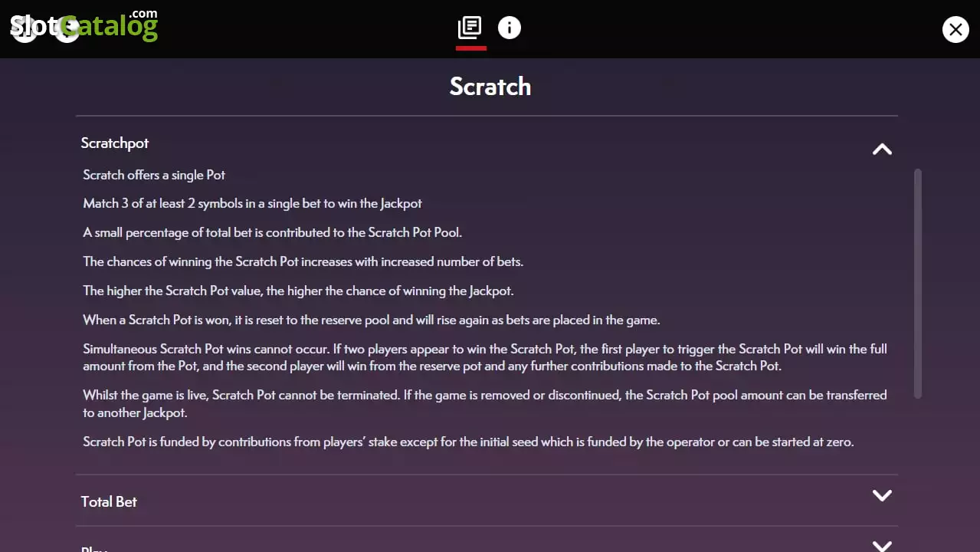
Task: Open the Total Bet heading
Action: pos(109,501)
